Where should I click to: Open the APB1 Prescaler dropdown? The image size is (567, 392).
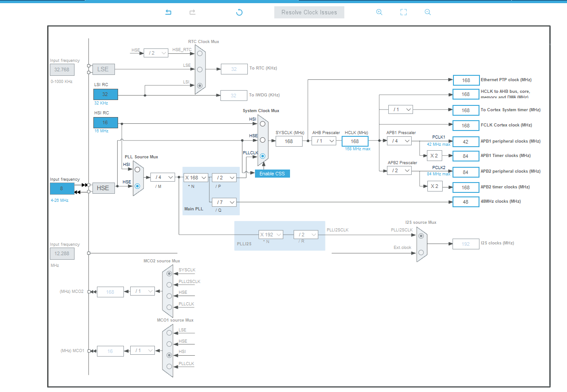(x=400, y=141)
